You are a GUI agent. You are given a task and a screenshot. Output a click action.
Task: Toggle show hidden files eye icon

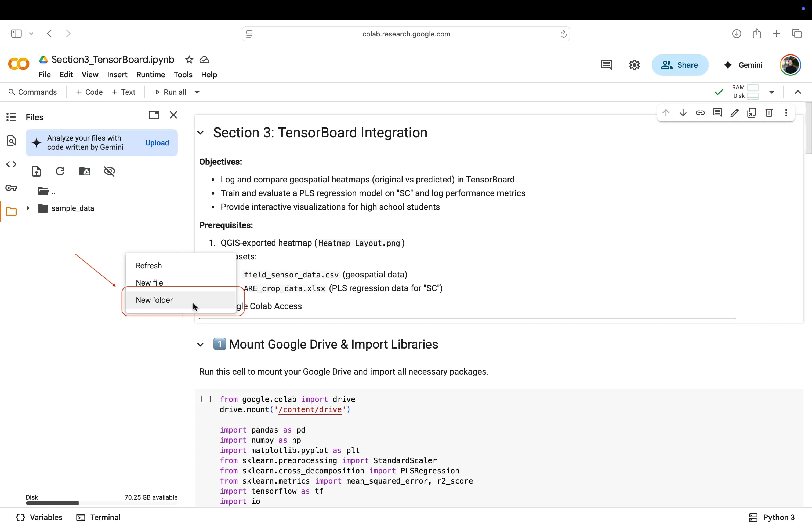tap(110, 171)
